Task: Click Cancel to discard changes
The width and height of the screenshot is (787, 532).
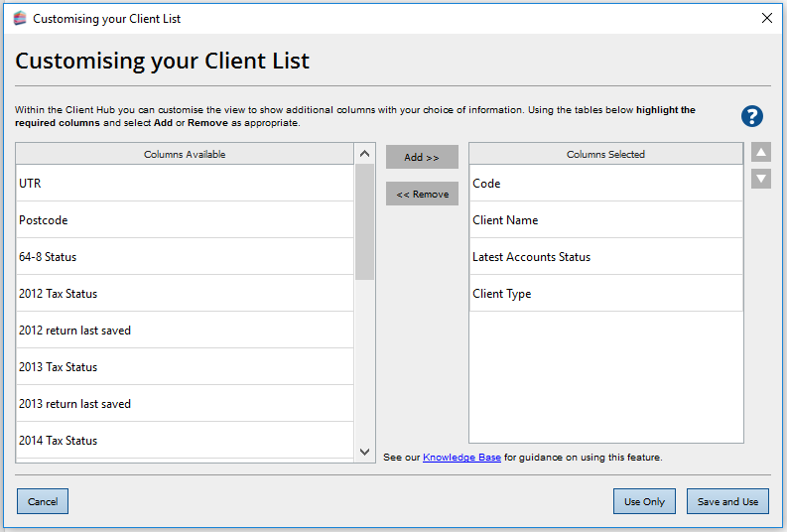Action: click(x=43, y=501)
